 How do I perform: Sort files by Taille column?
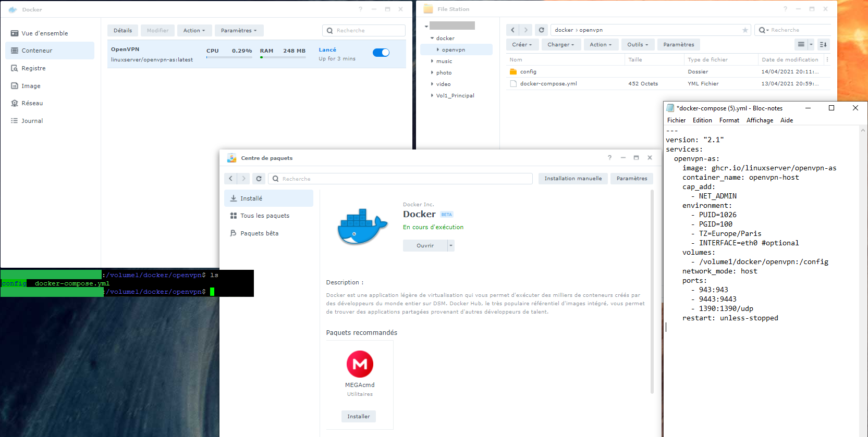click(654, 60)
